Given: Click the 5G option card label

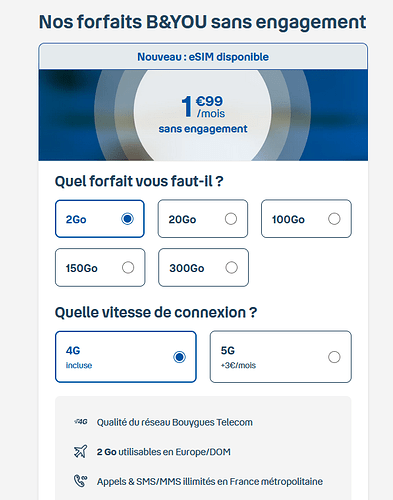Looking at the screenshot, I should coord(228,351).
